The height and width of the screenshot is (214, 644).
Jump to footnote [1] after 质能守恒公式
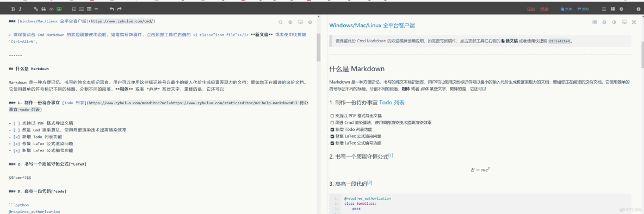[391, 155]
